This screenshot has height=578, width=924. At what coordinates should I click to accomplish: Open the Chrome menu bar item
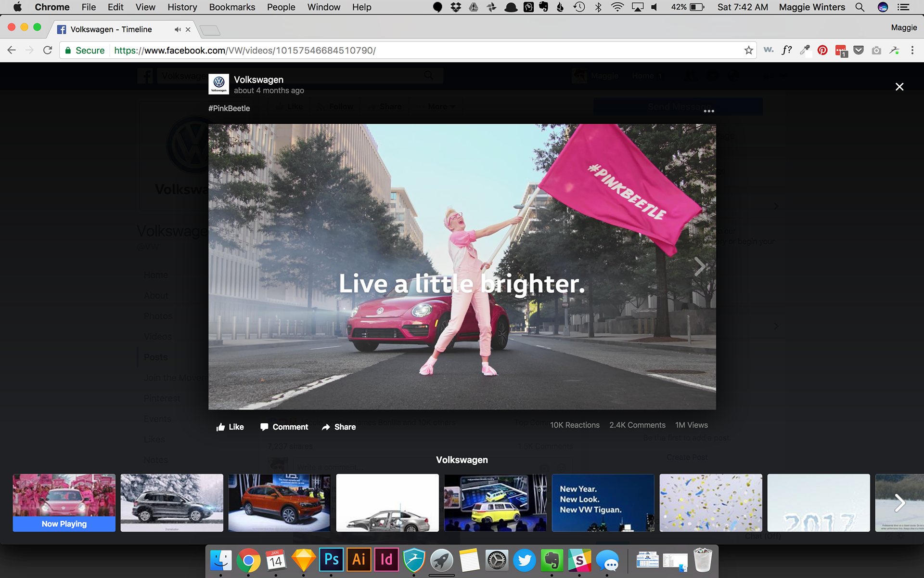[52, 7]
